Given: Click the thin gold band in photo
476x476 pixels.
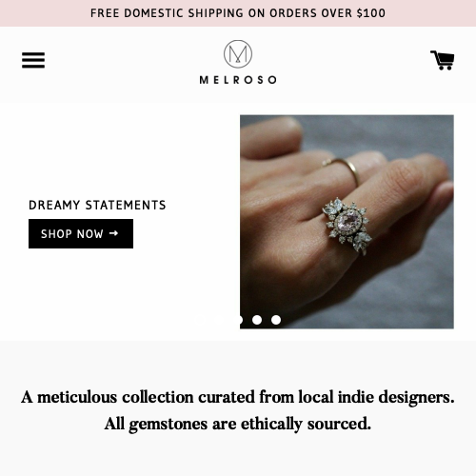Looking at the screenshot, I should [343, 169].
